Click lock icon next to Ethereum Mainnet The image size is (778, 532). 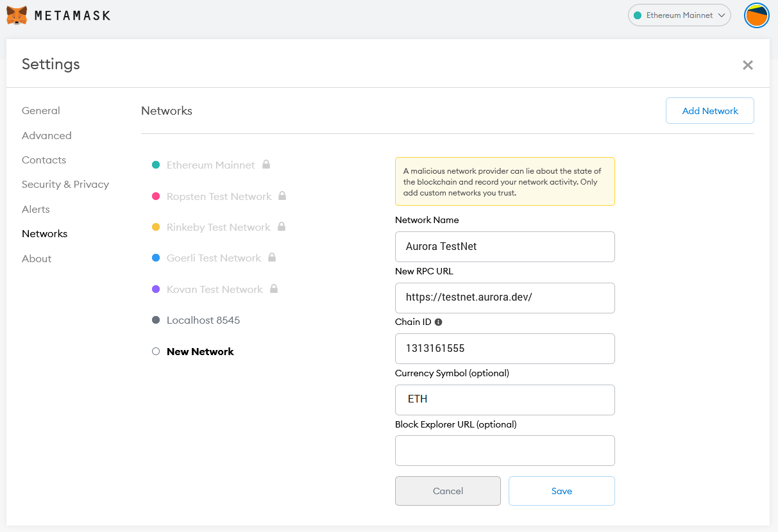266,165
